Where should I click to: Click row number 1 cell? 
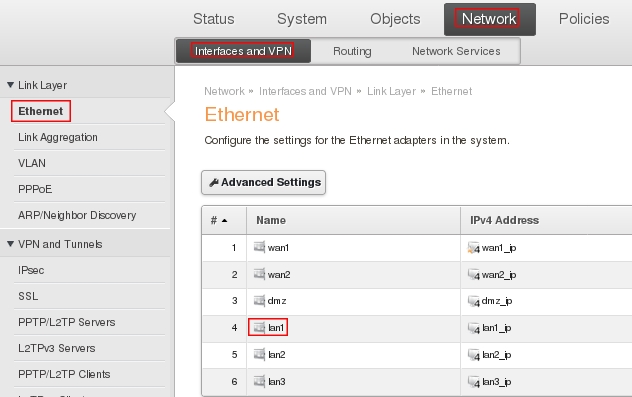click(x=224, y=248)
